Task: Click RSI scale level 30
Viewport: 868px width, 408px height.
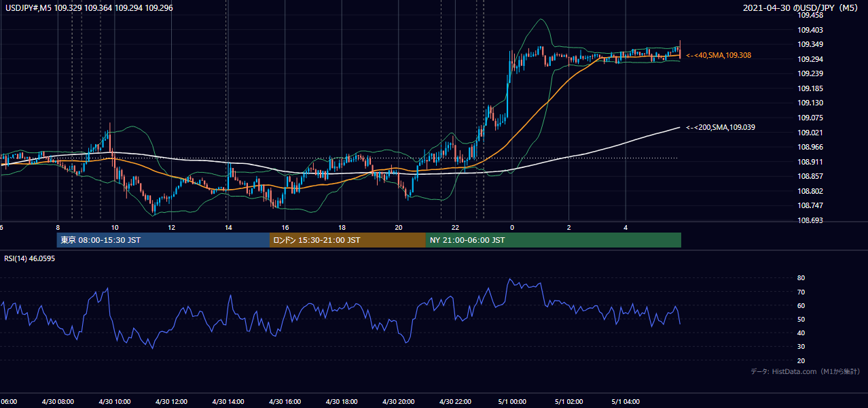Action: (801, 347)
